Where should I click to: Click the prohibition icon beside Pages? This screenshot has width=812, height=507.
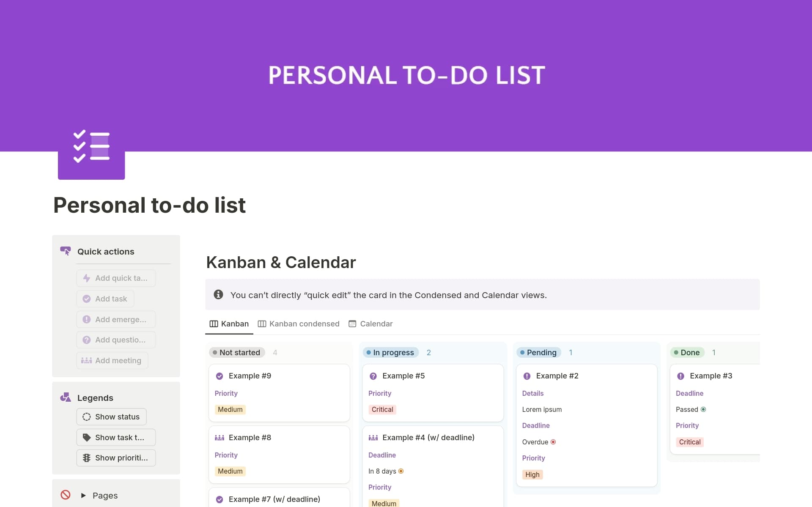pos(66,495)
